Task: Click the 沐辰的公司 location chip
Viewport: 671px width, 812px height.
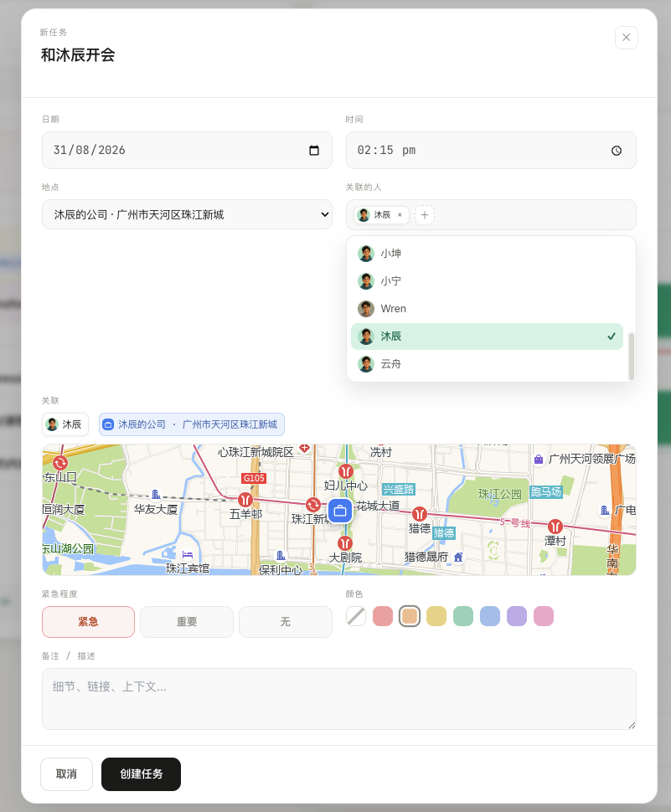Action: pos(191,424)
